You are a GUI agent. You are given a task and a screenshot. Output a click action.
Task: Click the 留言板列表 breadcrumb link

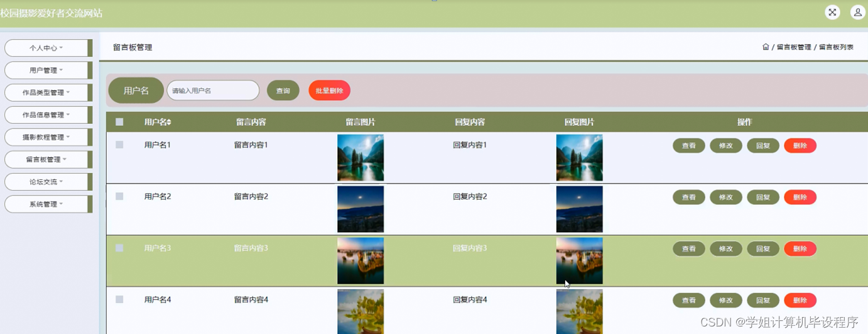(x=836, y=47)
